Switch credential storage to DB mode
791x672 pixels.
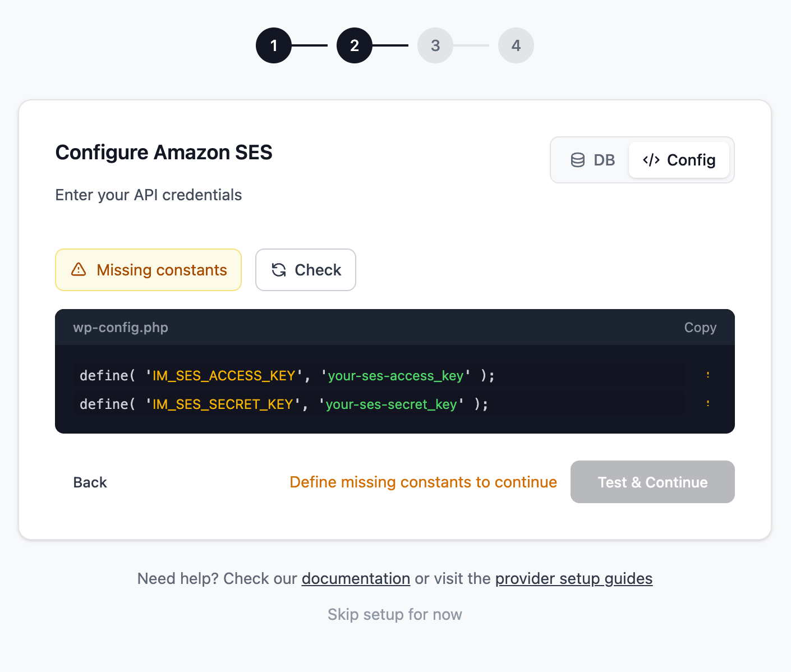point(593,160)
